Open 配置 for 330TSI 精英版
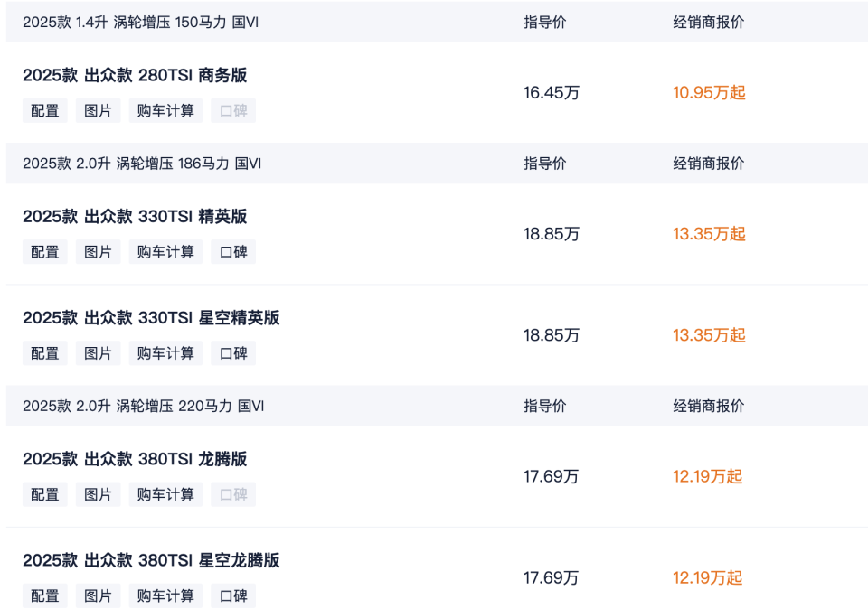The width and height of the screenshot is (868, 609). coord(45,252)
